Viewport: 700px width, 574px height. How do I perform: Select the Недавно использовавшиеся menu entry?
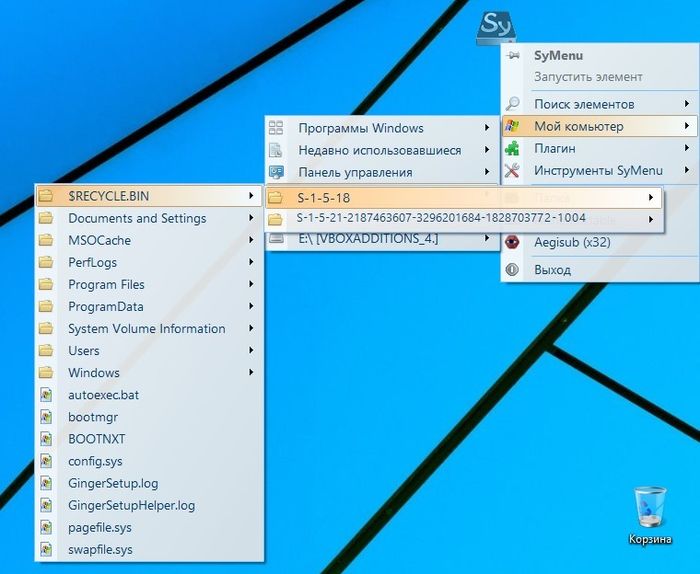pos(379,151)
